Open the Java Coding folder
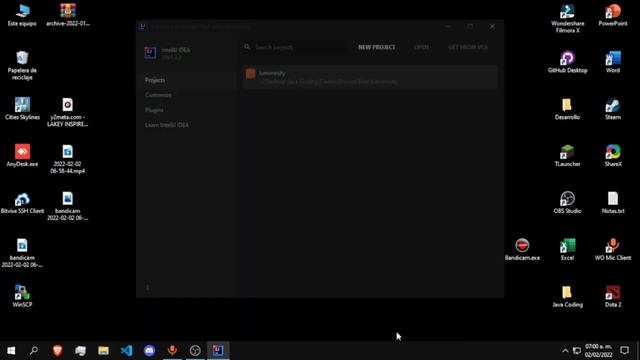Image resolution: width=640 pixels, height=360 pixels. pyautogui.click(x=567, y=296)
